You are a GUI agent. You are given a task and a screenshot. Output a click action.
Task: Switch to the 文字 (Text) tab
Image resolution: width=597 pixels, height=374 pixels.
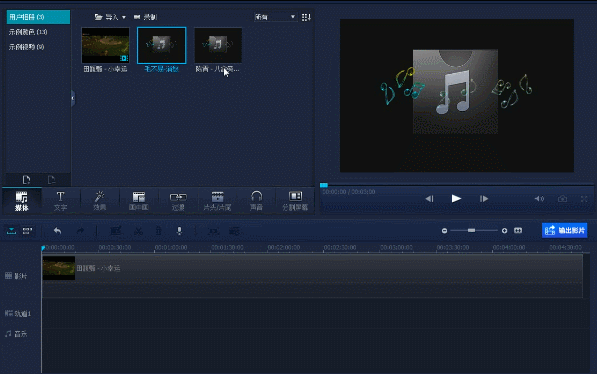tap(61, 201)
